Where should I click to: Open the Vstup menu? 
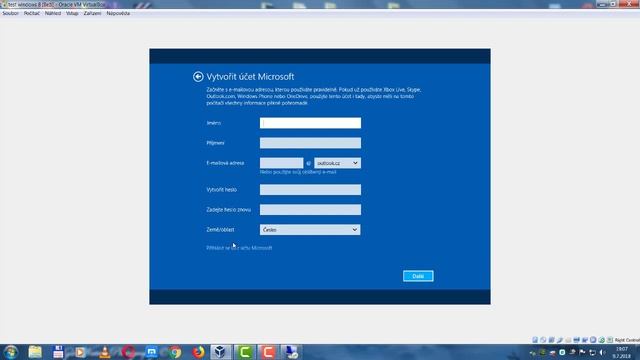click(x=72, y=13)
